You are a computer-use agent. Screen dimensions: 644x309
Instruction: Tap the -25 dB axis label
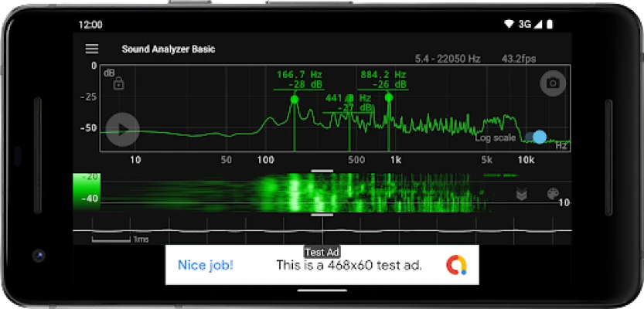pyautogui.click(x=88, y=97)
